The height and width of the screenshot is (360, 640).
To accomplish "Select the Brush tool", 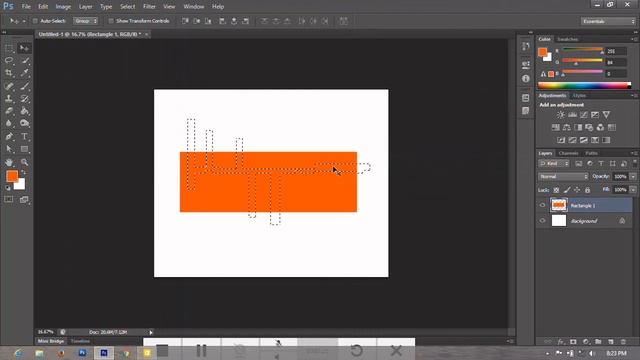I will point(24,86).
